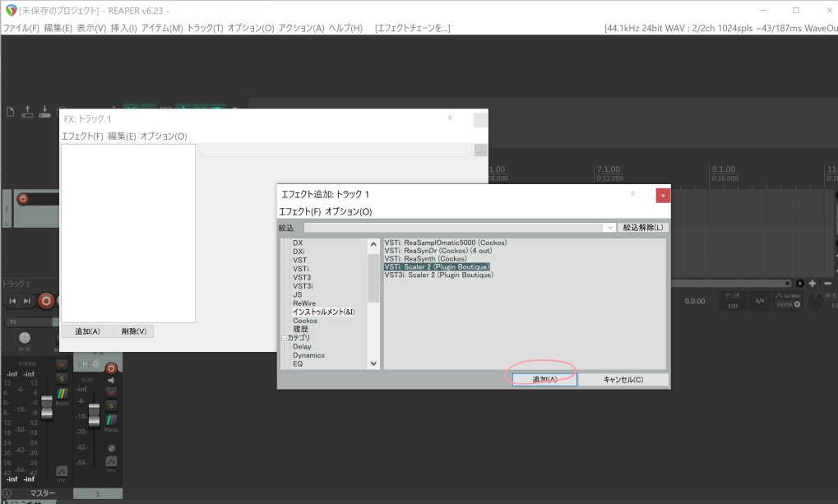Select ReWire in the effect category tree
The width and height of the screenshot is (838, 504).
[x=304, y=303]
